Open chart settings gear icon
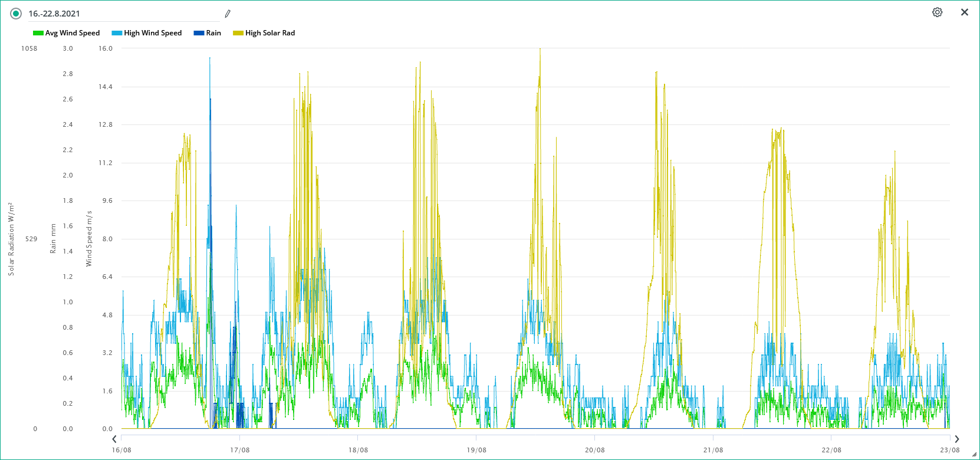This screenshot has height=460, width=980. tap(937, 12)
